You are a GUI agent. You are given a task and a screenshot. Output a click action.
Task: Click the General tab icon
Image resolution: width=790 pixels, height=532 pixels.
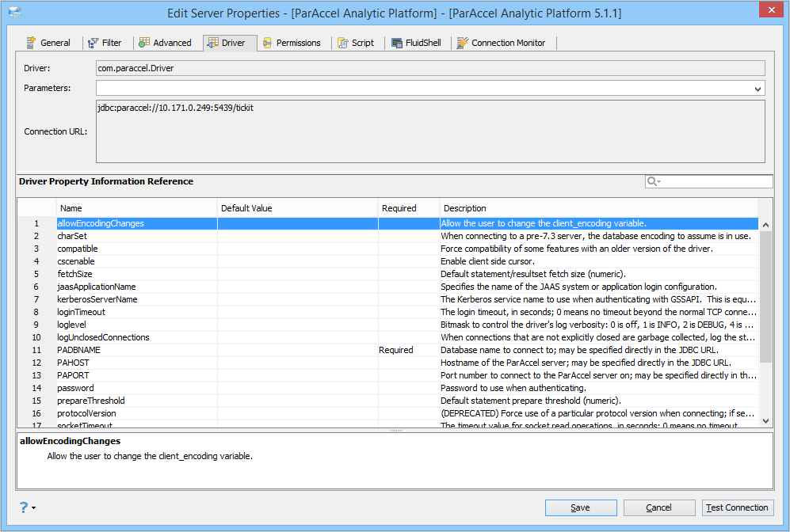pos(31,43)
